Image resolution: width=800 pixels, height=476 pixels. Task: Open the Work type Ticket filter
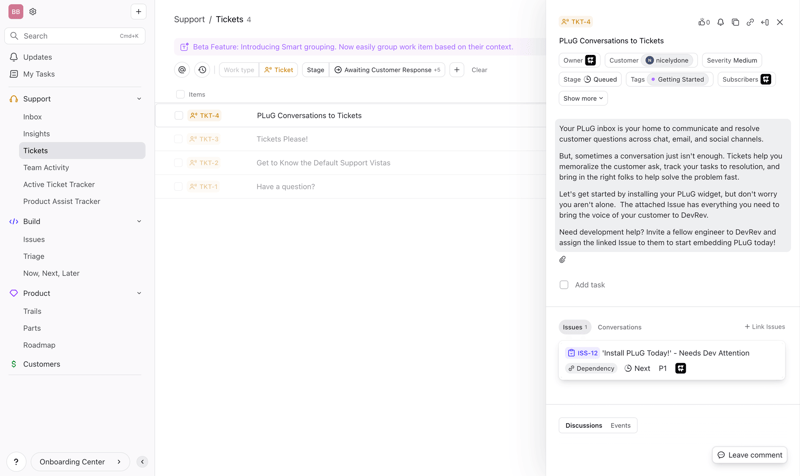[x=258, y=70]
